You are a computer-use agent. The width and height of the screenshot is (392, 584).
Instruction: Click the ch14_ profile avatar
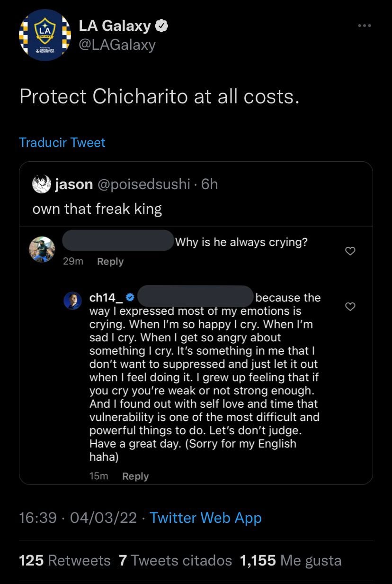pos(73,301)
